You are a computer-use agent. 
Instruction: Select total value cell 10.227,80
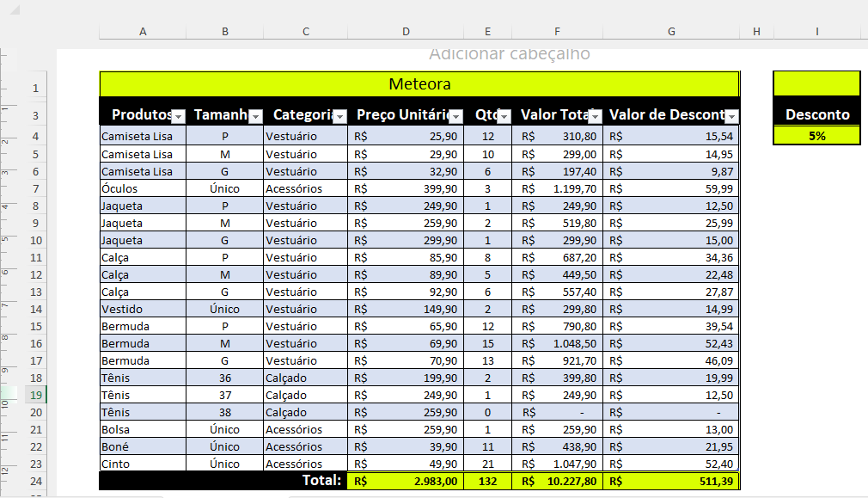tap(557, 481)
